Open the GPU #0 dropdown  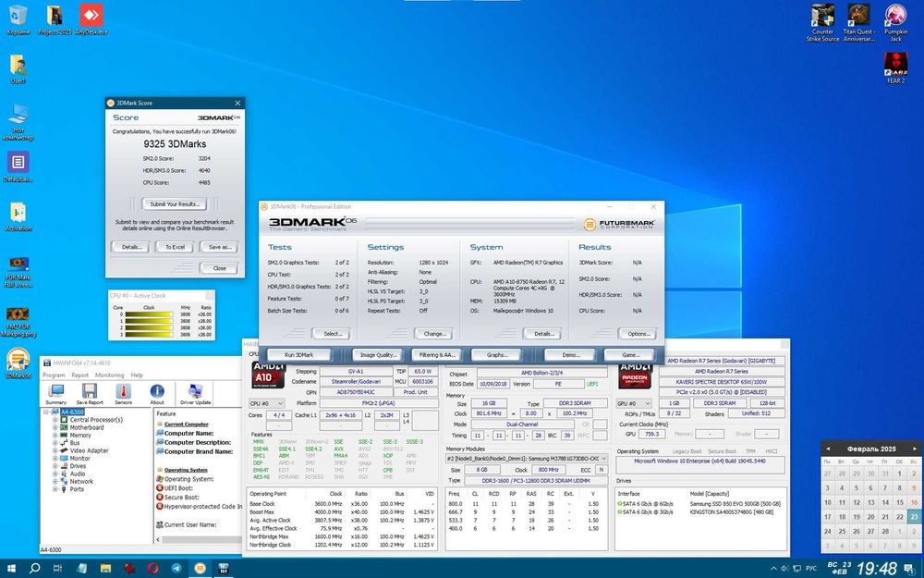634,403
